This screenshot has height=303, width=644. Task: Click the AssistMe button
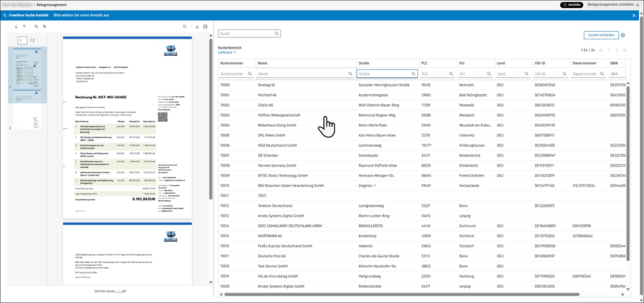(x=572, y=5)
